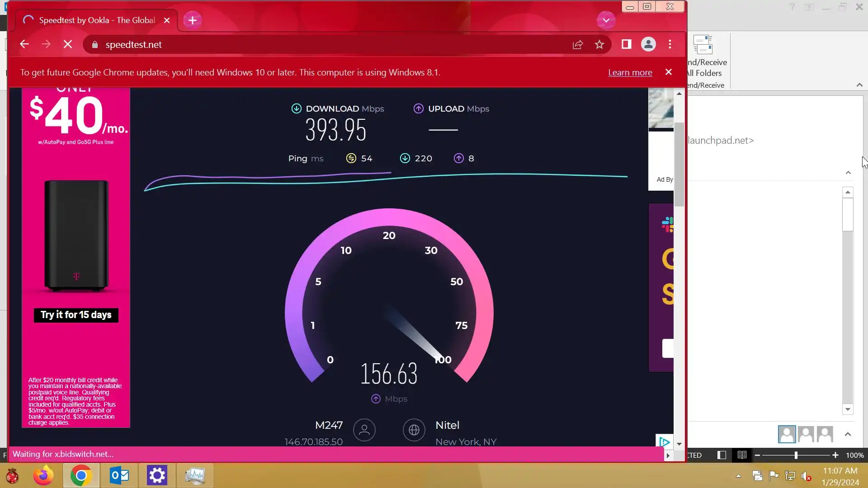
Task: Open Chrome three-dot menu
Action: click(670, 44)
